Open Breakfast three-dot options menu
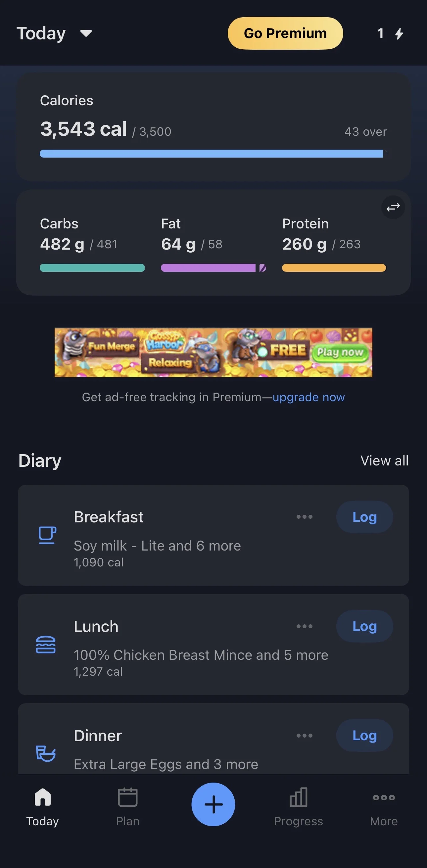Screen dimensions: 427x868 coord(304,517)
